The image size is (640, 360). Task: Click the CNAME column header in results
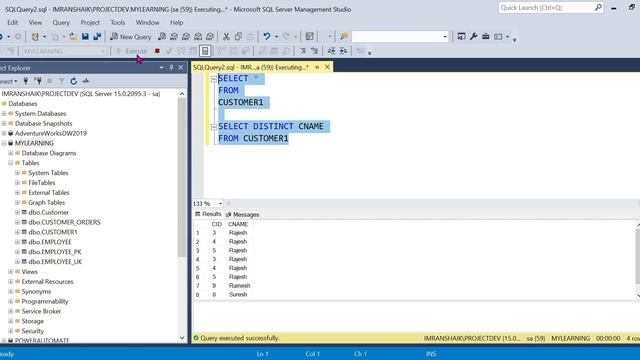(238, 224)
